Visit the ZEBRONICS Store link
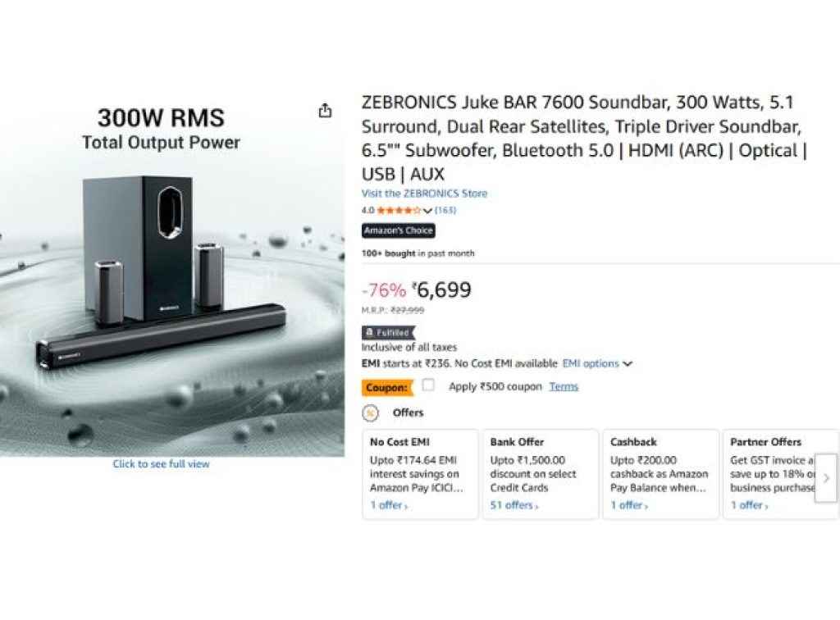 click(x=424, y=194)
